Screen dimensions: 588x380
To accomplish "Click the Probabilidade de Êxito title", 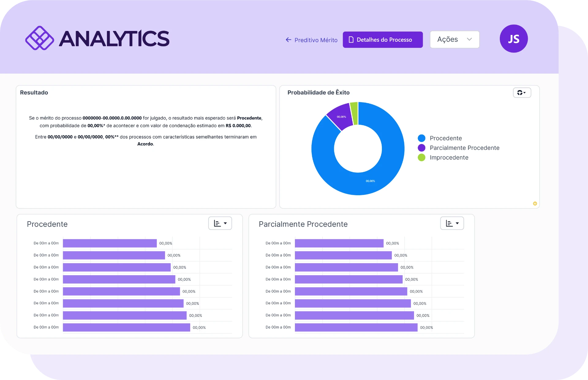I will [318, 93].
